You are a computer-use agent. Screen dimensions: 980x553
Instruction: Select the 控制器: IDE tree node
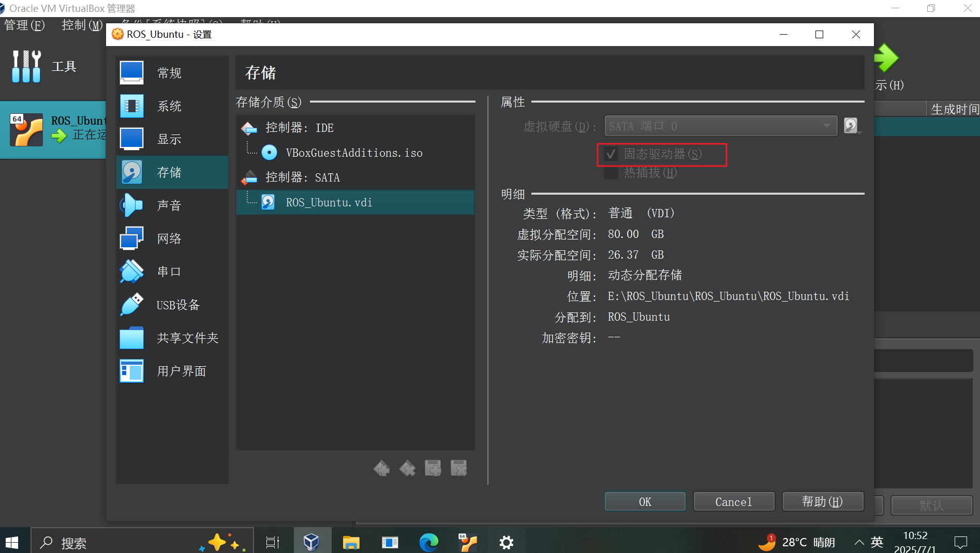(x=299, y=128)
